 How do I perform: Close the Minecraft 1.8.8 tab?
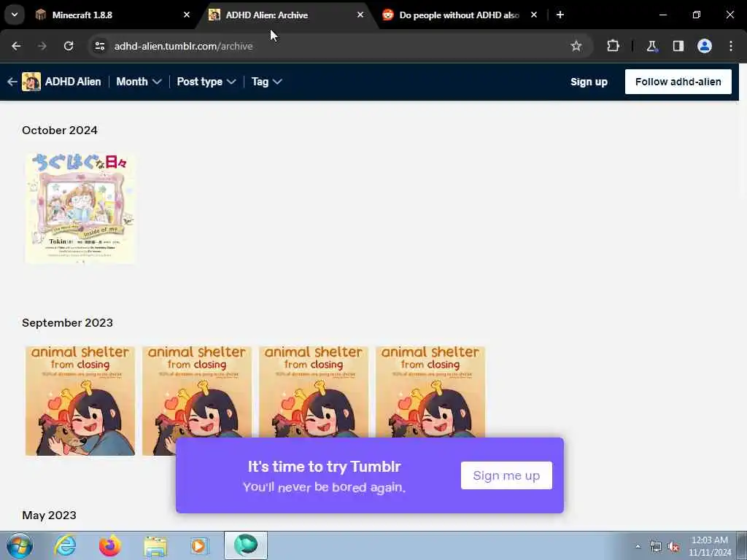(x=187, y=15)
